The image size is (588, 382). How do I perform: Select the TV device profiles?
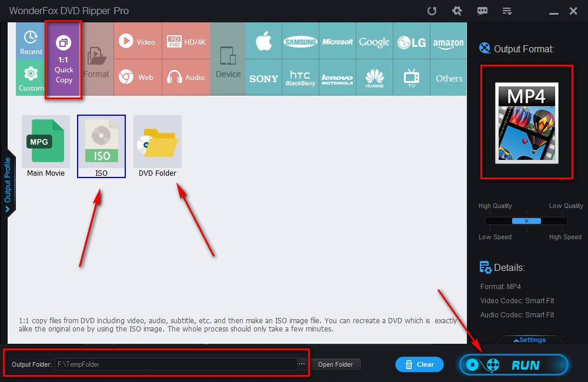pyautogui.click(x=412, y=78)
